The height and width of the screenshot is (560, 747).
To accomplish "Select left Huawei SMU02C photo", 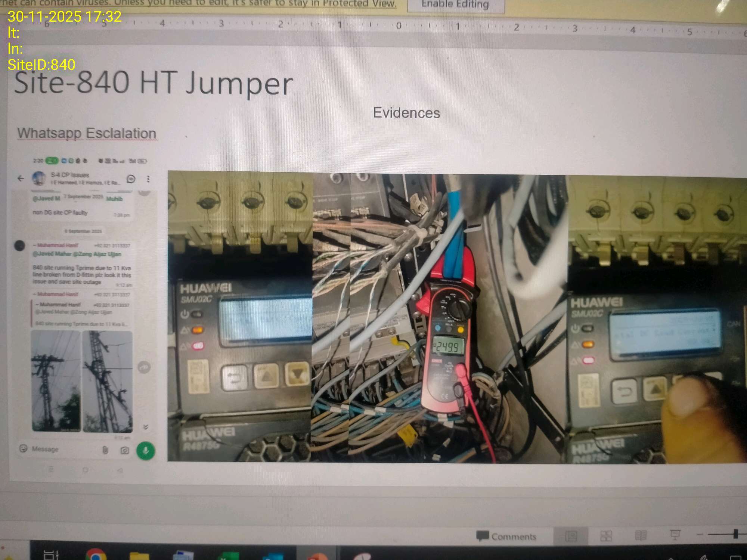I will pos(239,317).
